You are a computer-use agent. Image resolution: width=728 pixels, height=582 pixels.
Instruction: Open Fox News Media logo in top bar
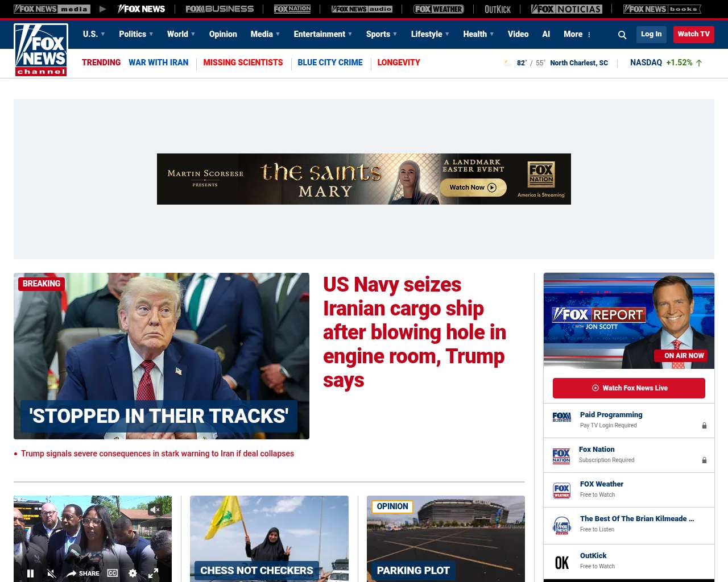(x=52, y=9)
